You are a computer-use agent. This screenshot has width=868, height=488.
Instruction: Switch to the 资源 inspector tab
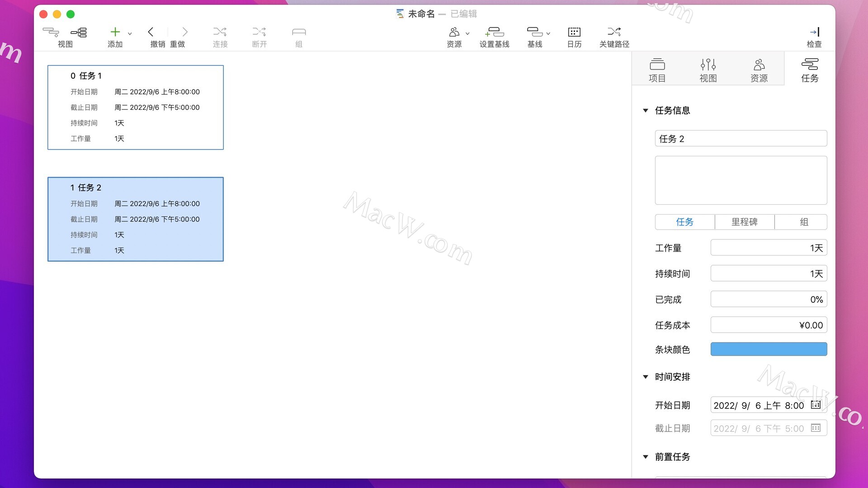coord(759,70)
